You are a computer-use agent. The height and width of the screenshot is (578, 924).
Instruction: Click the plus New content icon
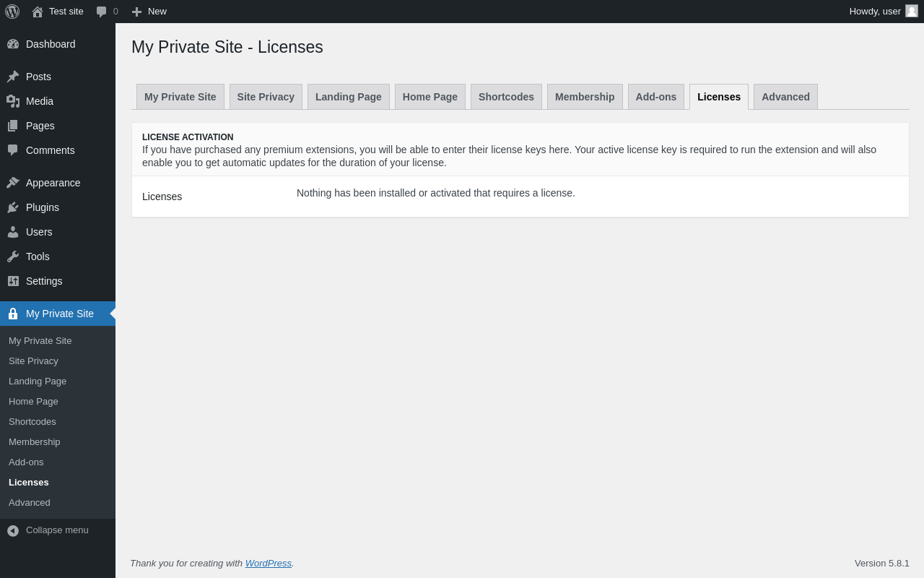click(136, 12)
